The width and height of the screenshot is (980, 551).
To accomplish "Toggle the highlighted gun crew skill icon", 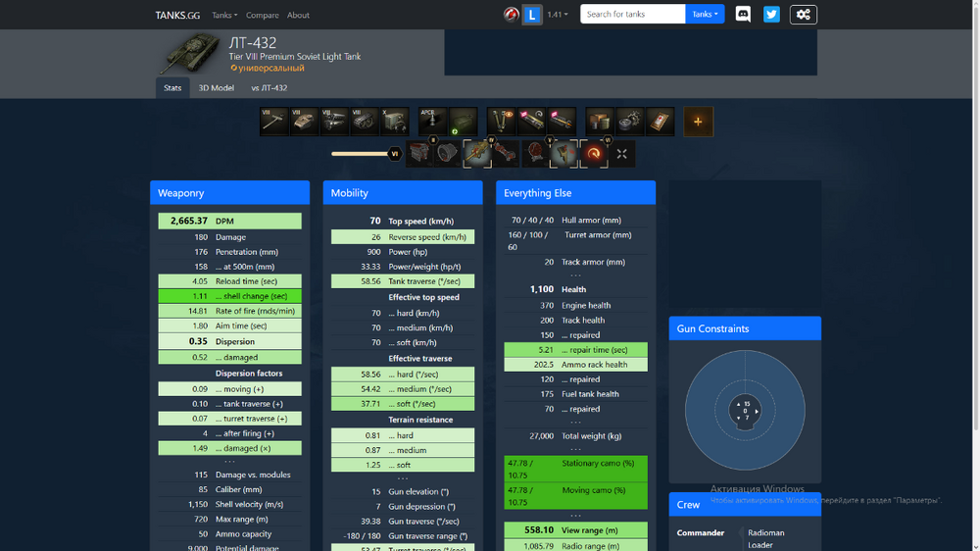I will [477, 153].
